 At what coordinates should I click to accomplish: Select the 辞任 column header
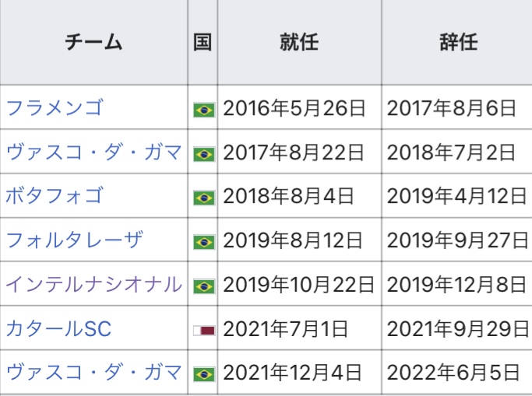(x=457, y=43)
